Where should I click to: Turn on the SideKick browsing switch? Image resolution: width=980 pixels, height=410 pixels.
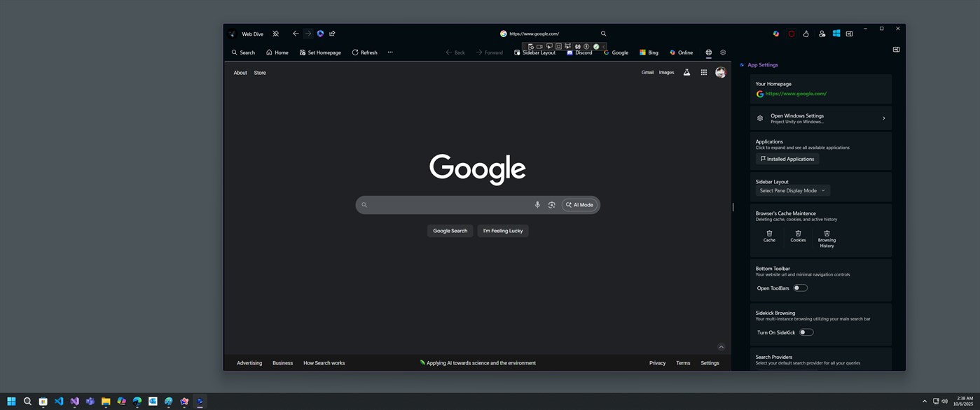click(806, 332)
